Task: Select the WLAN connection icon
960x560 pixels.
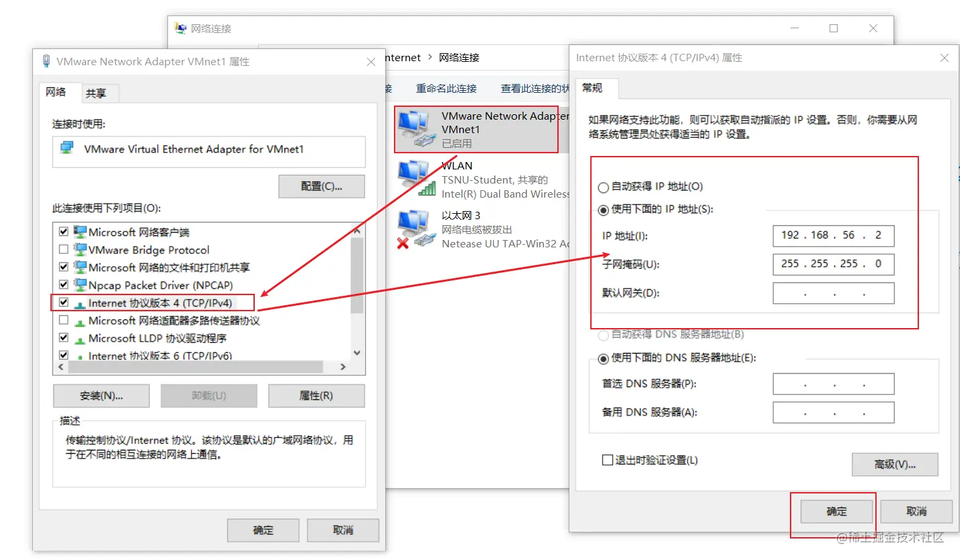Action: point(414,179)
